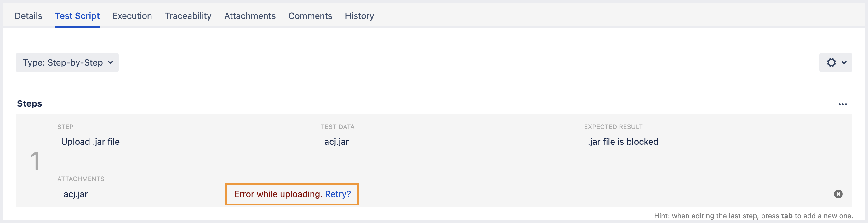This screenshot has height=223, width=868.
Task: Open the Execution tab
Action: point(132,15)
